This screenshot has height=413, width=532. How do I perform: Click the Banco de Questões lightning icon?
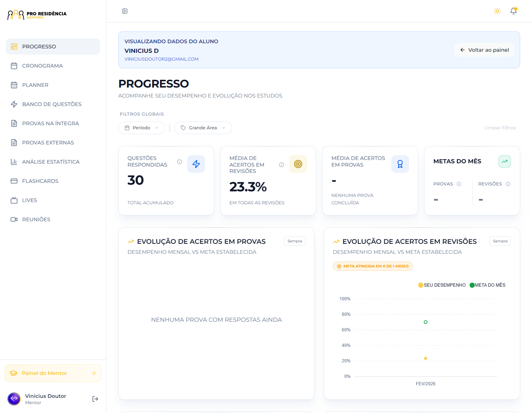tap(14, 104)
